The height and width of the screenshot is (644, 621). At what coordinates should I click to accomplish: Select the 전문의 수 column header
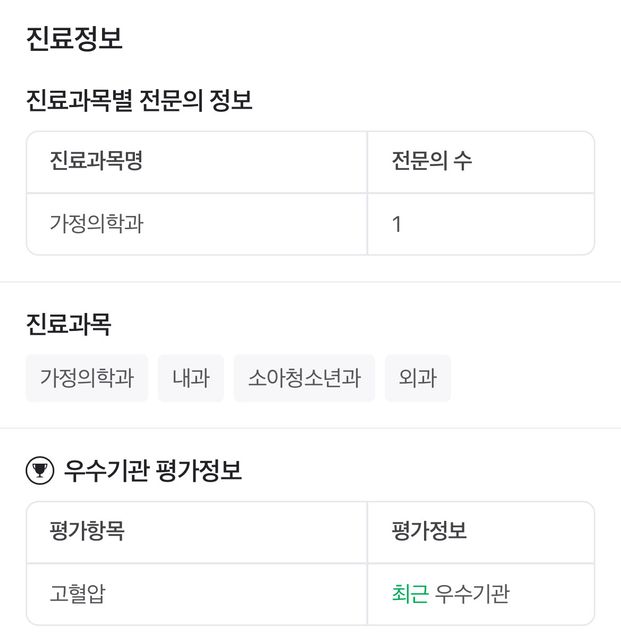pos(432,162)
